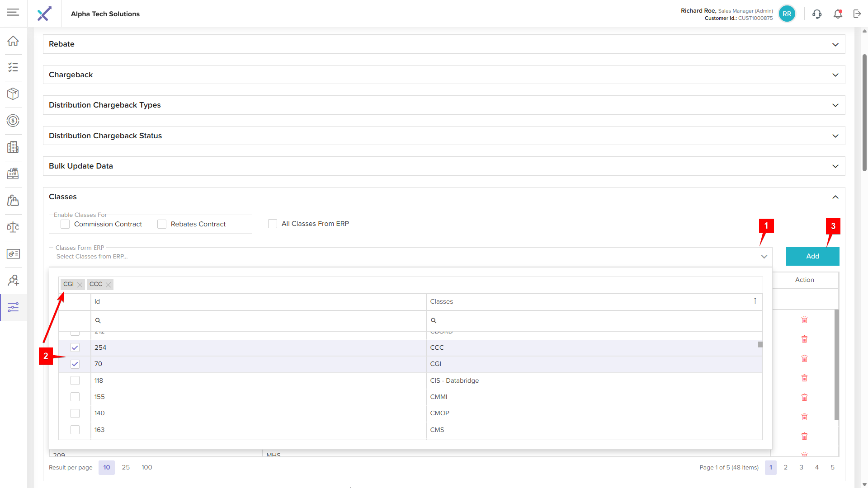This screenshot has height=488, width=868.
Task: Enable Commission Contract checkbox
Action: (x=66, y=224)
